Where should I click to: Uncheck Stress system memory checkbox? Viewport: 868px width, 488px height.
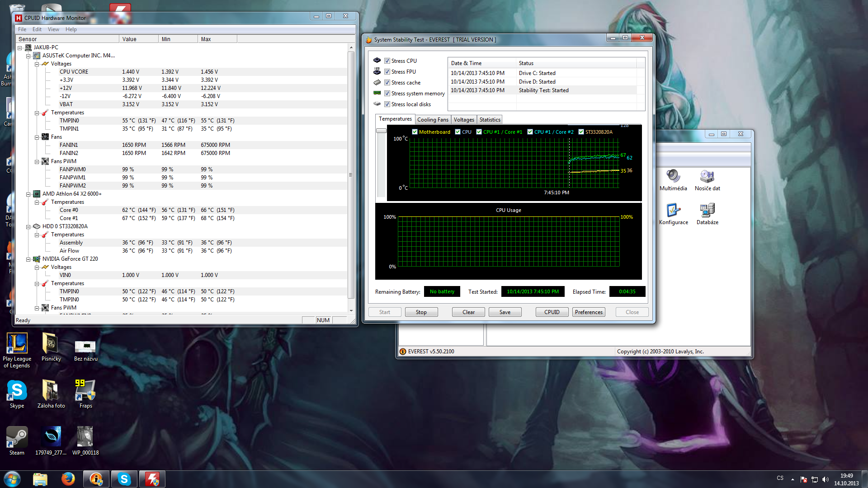pyautogui.click(x=387, y=94)
